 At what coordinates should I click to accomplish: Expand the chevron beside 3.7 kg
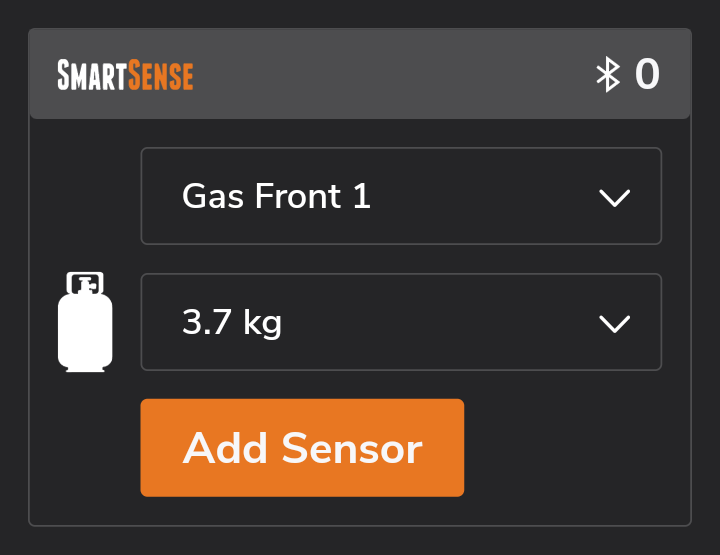tap(613, 323)
